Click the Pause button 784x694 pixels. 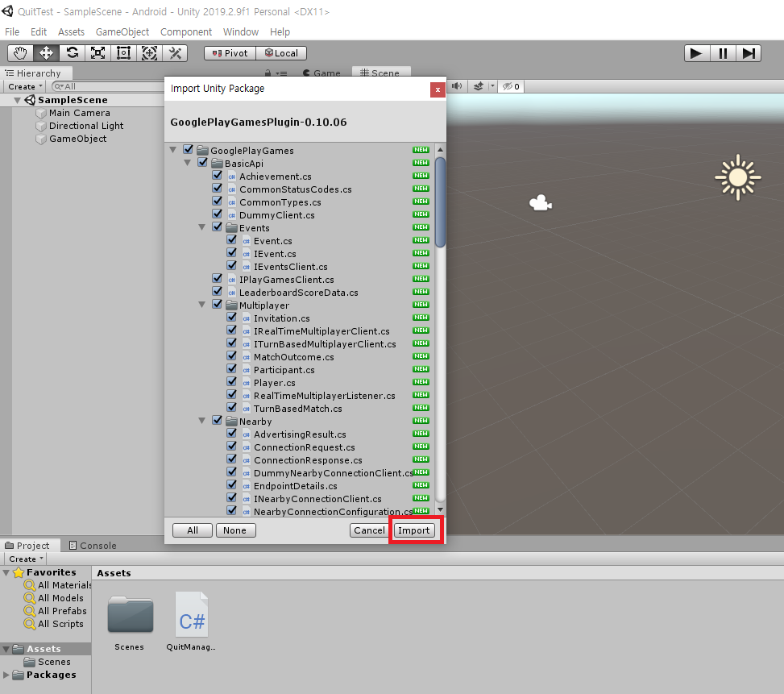723,53
